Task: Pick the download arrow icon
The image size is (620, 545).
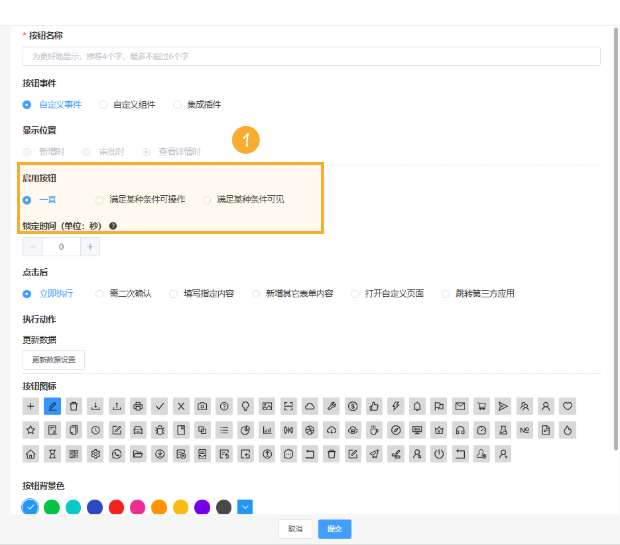Action: click(x=95, y=406)
